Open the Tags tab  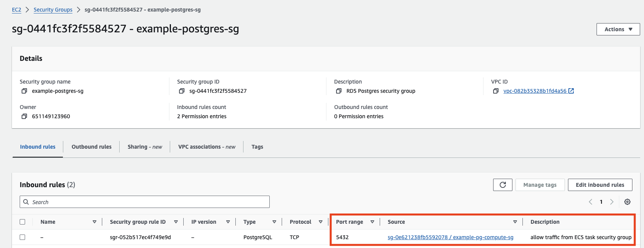click(x=257, y=147)
